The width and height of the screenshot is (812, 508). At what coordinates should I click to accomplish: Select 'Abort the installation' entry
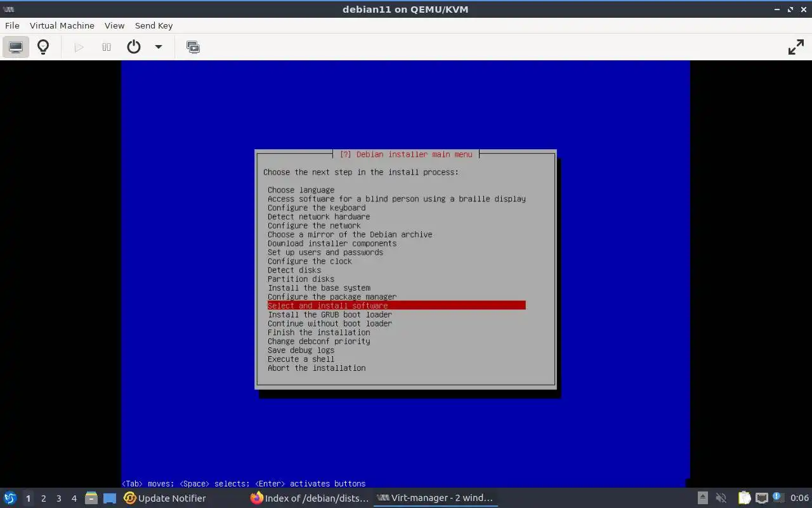(317, 368)
